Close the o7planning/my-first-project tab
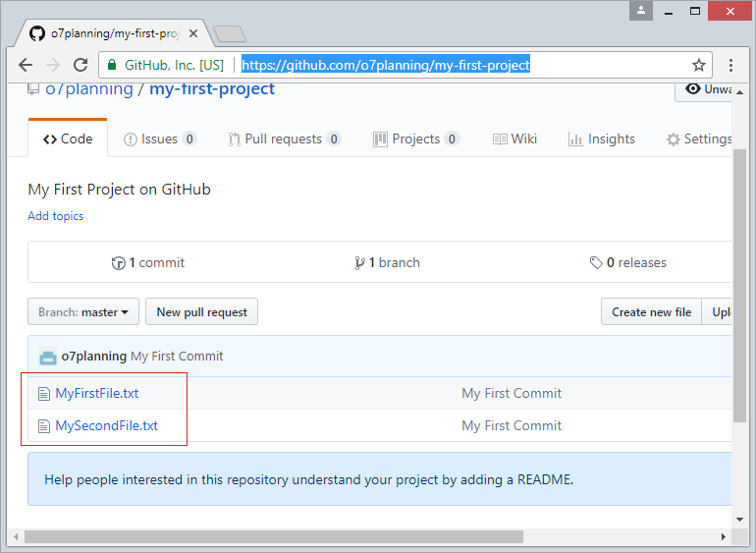 (192, 33)
